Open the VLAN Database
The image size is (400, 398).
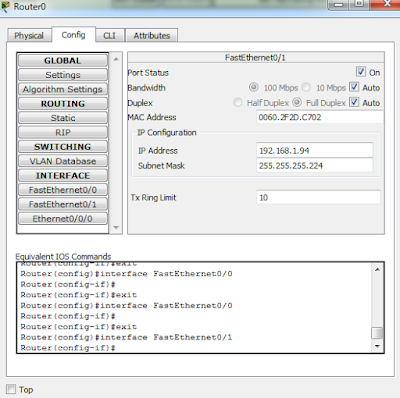coord(63,161)
